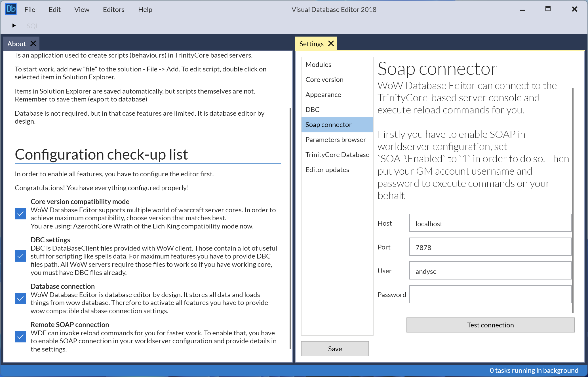
Task: Open the Editors menu
Action: (x=113, y=9)
